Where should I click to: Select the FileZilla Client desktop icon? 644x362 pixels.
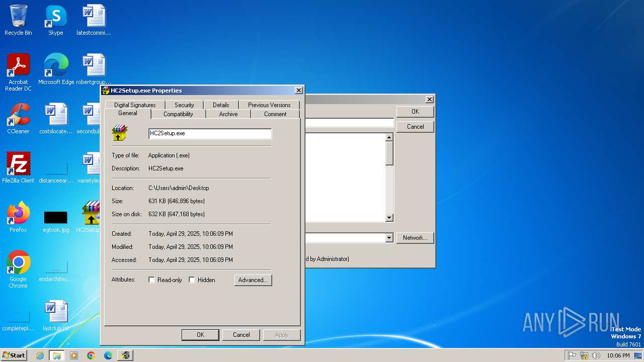tap(18, 167)
